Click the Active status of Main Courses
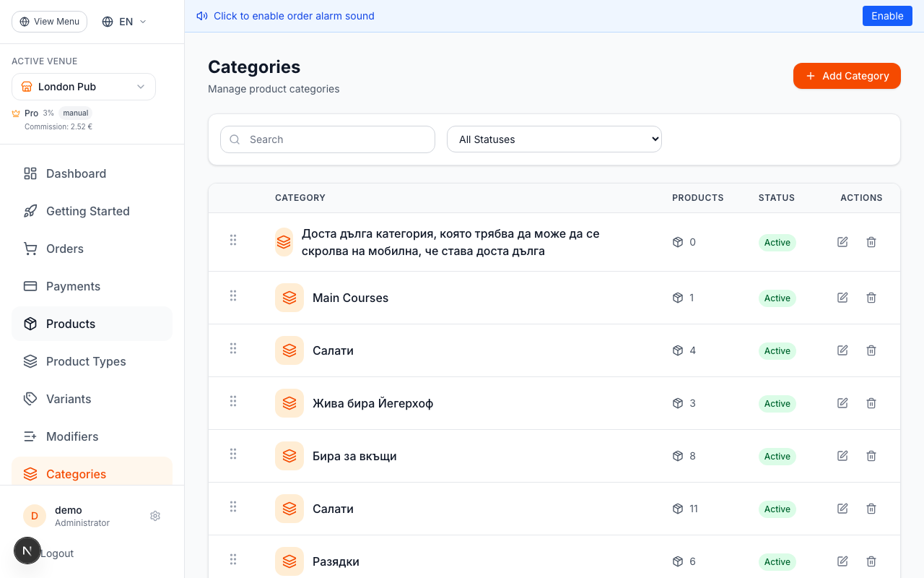This screenshot has width=924, height=578. coord(777,298)
